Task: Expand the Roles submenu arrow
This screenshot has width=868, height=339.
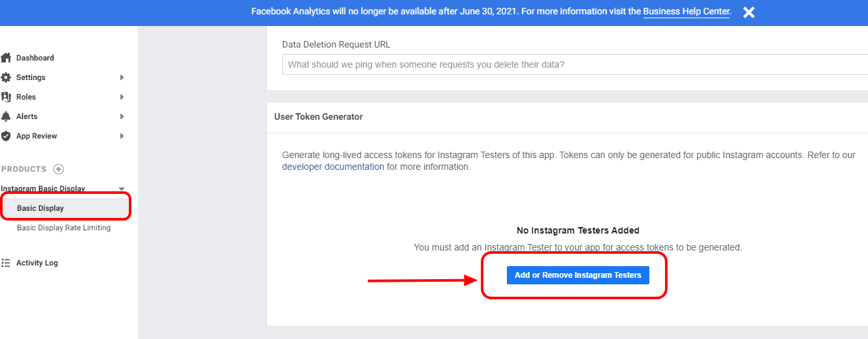Action: 122,97
